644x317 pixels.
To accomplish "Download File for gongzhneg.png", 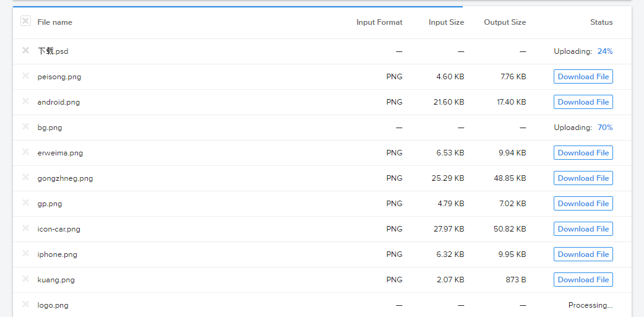I will [583, 178].
